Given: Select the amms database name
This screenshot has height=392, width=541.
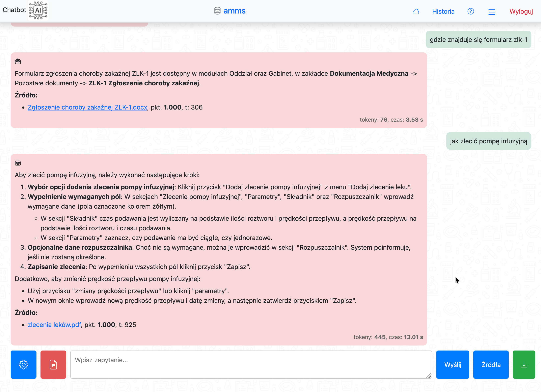Looking at the screenshot, I should pos(234,11).
